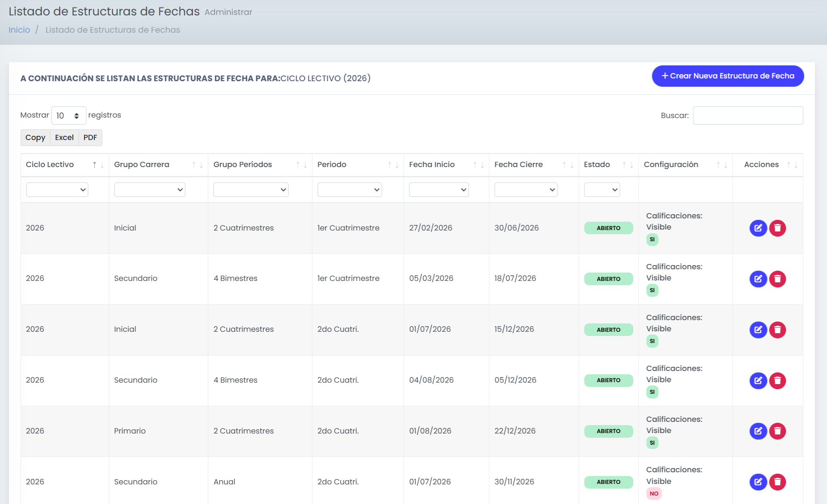The width and height of the screenshot is (827, 504).
Task: Sort by Fecha Inicio column
Action: pos(446,165)
